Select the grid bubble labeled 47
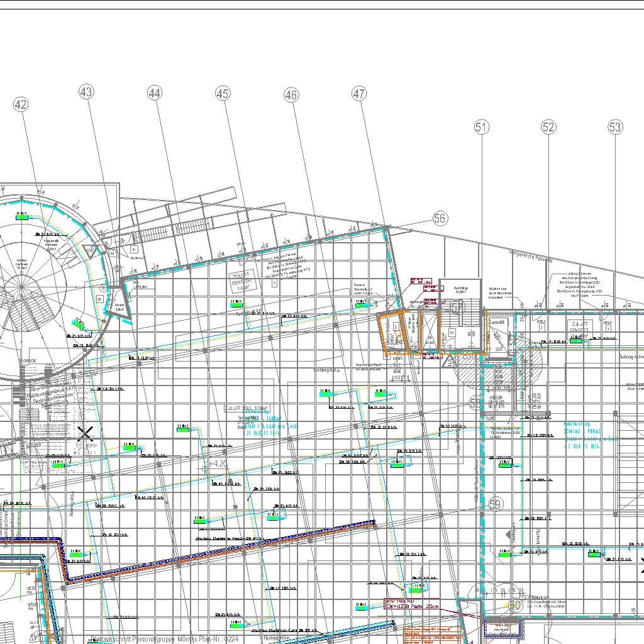Viewport: 644px width, 644px height. [x=358, y=94]
